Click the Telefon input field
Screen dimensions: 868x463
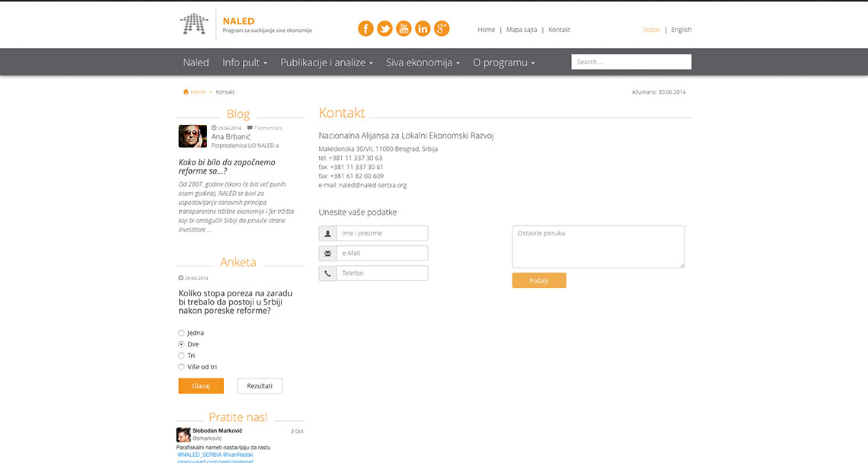point(382,273)
